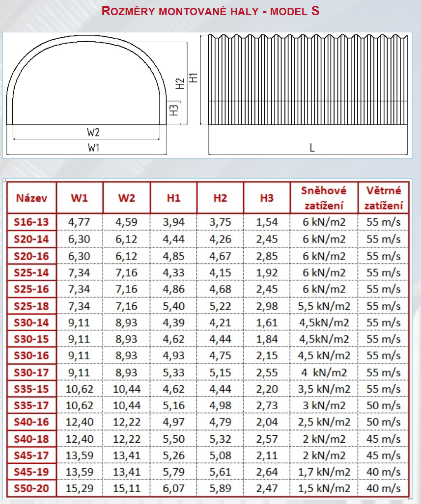Select the L length label in the diagram

312,148
